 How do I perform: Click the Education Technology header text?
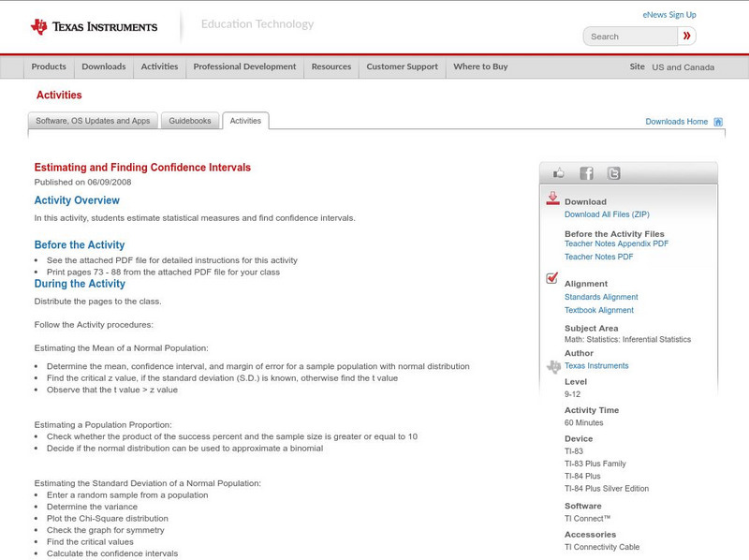(x=257, y=24)
